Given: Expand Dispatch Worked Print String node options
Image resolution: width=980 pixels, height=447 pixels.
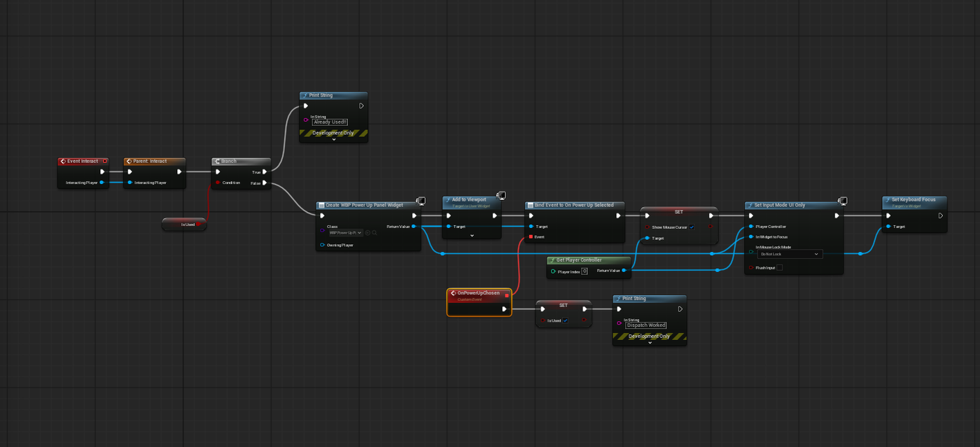Looking at the screenshot, I should click(x=650, y=343).
